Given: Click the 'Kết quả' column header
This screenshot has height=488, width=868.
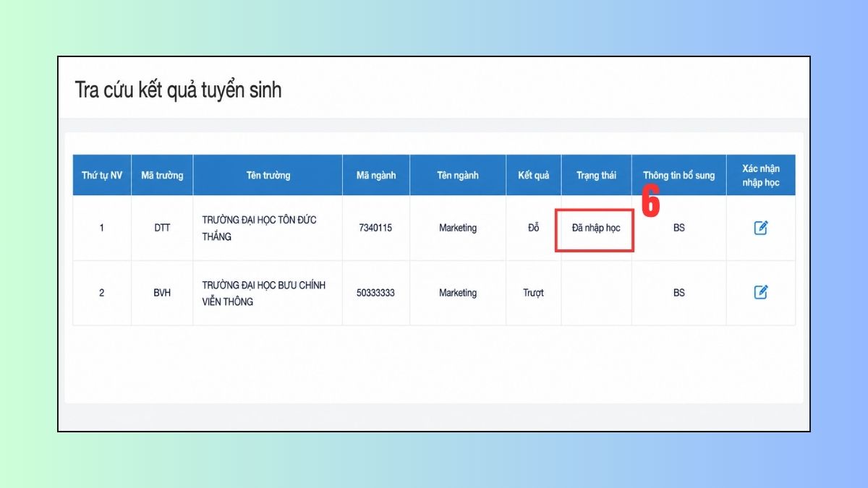Looking at the screenshot, I should click(x=534, y=175).
